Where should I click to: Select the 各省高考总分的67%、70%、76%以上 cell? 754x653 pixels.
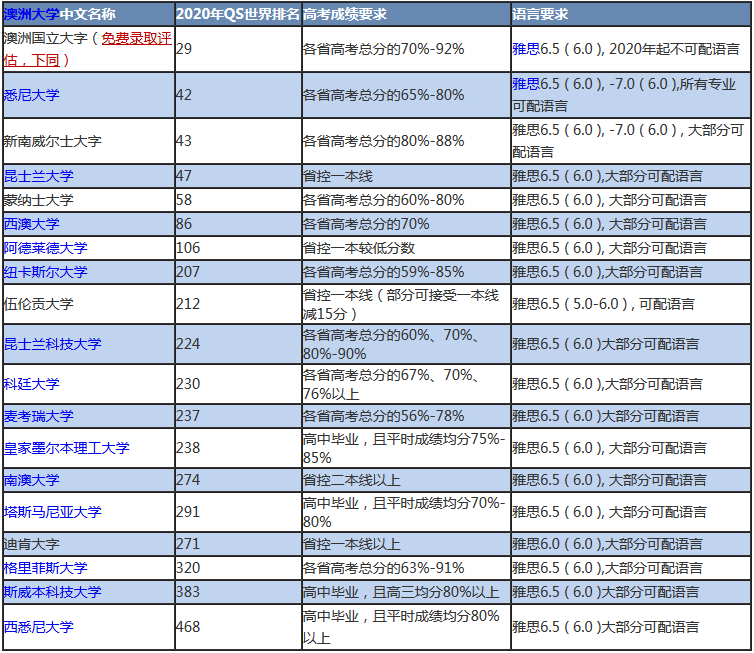tap(406, 384)
